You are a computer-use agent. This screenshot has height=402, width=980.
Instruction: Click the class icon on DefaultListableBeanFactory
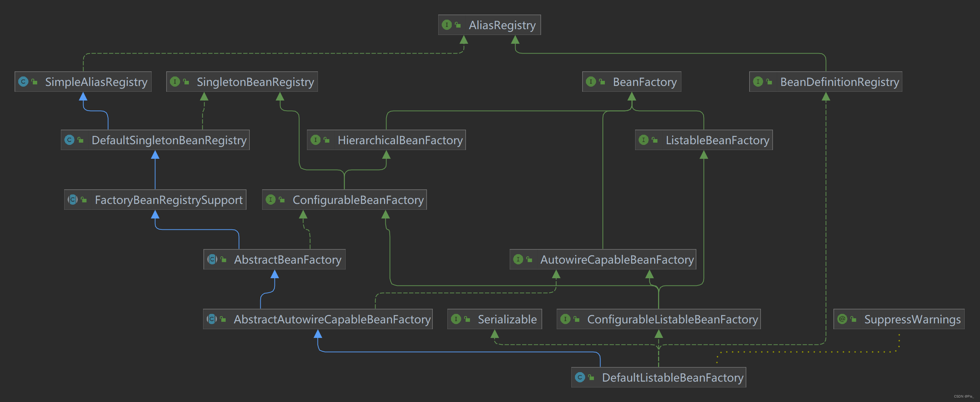[x=580, y=377]
